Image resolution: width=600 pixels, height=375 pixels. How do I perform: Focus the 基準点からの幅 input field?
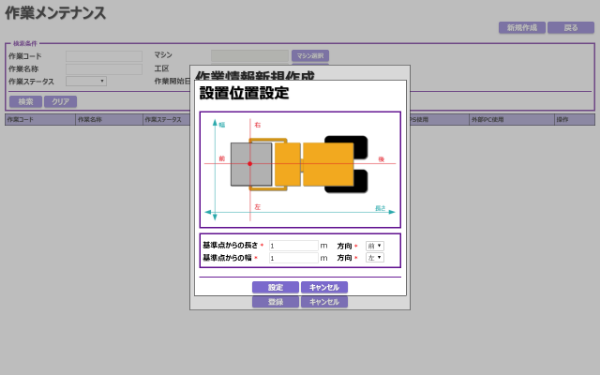[x=293, y=258]
